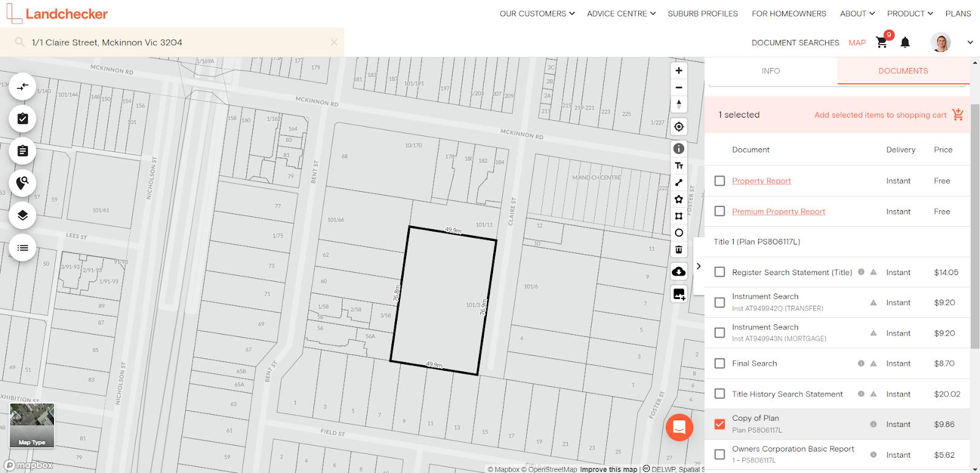Select the text annotation tool

coord(679,165)
